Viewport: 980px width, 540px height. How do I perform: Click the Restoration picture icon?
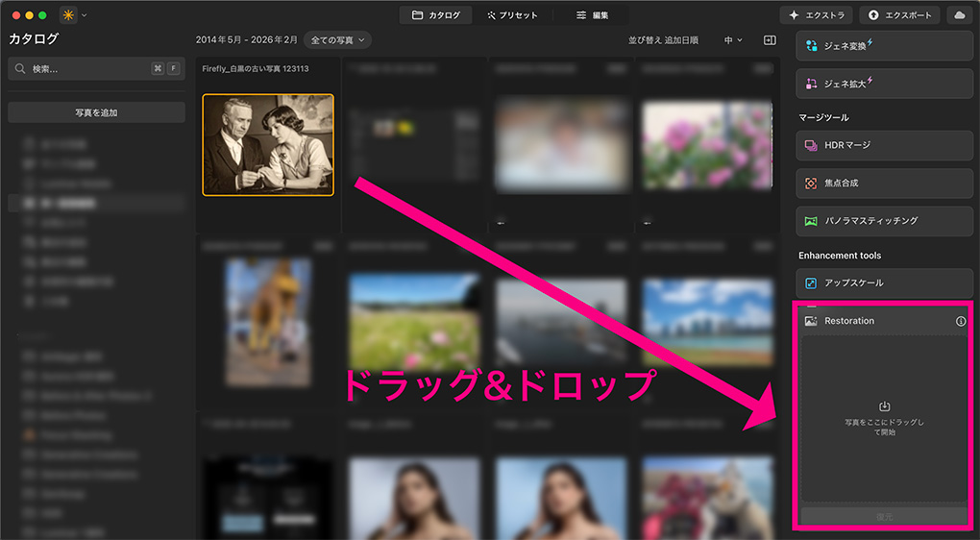811,321
